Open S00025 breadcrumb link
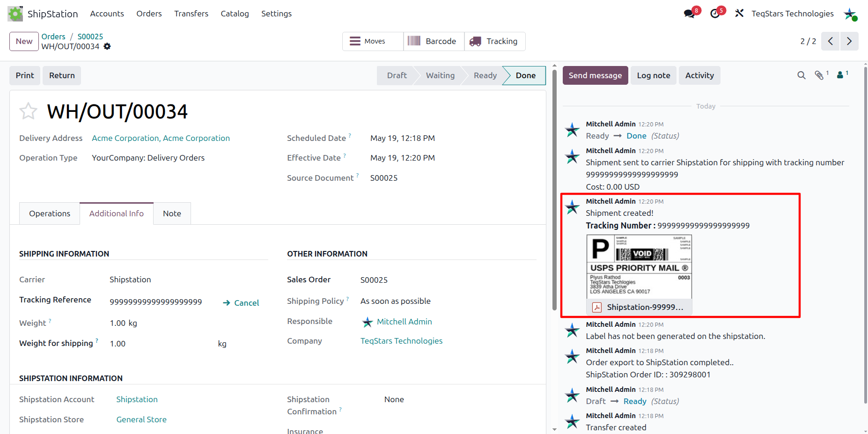Screen dimensions: 868x434 (90, 37)
